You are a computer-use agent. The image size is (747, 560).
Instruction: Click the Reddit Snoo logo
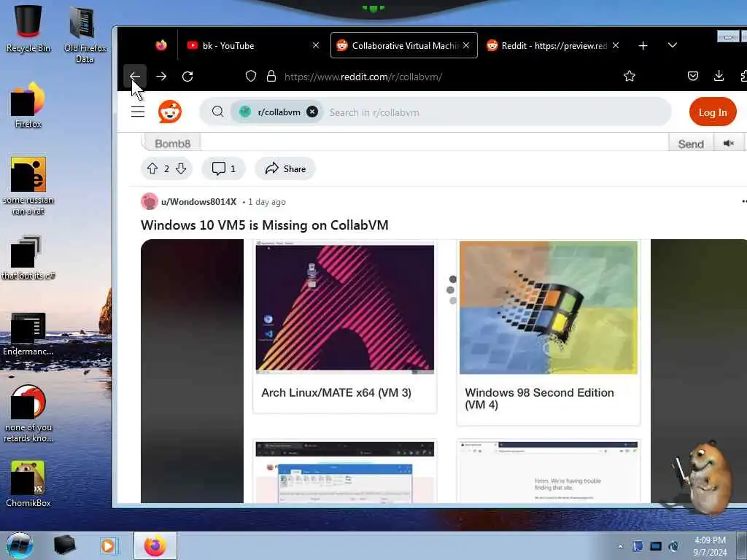coord(170,112)
